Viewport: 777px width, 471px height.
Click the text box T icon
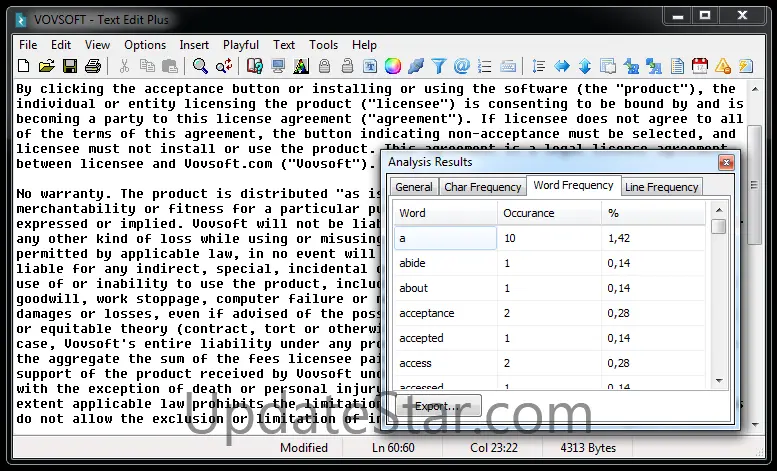pyautogui.click(x=370, y=65)
